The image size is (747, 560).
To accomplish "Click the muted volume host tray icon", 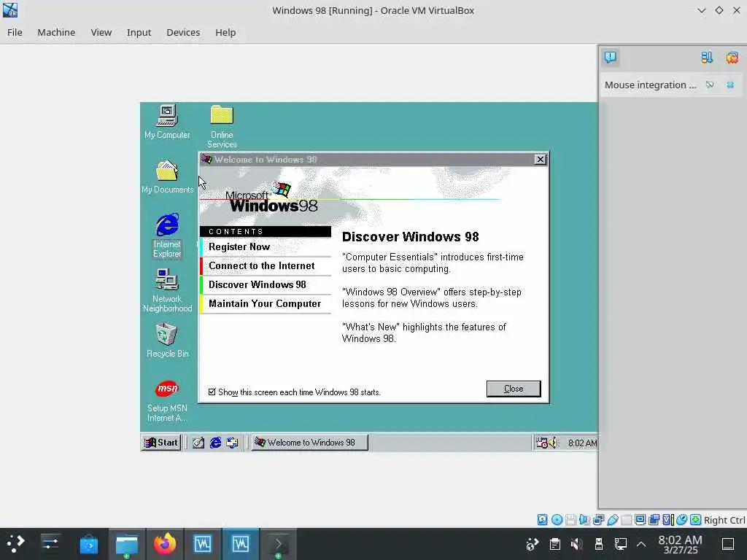I will [x=576, y=544].
